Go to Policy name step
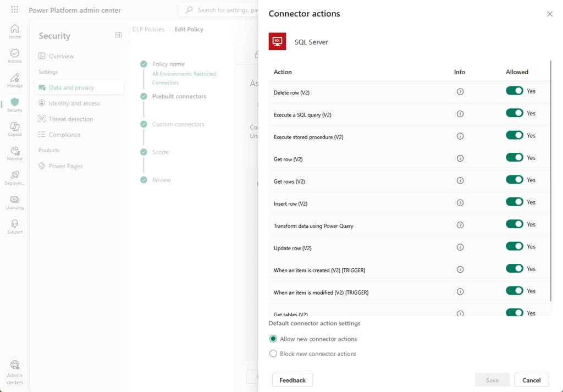Image resolution: width=563 pixels, height=392 pixels. (x=168, y=64)
